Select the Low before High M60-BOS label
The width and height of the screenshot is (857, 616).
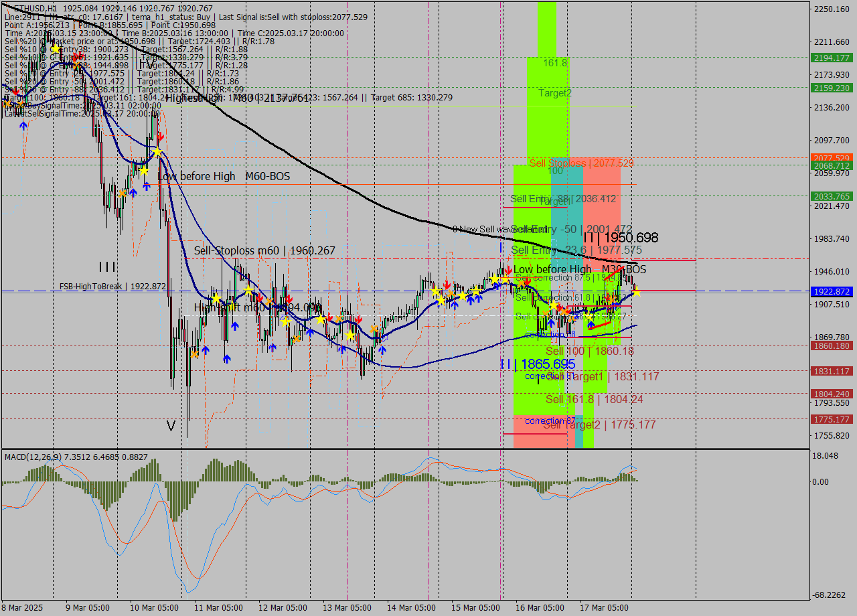coord(224,176)
